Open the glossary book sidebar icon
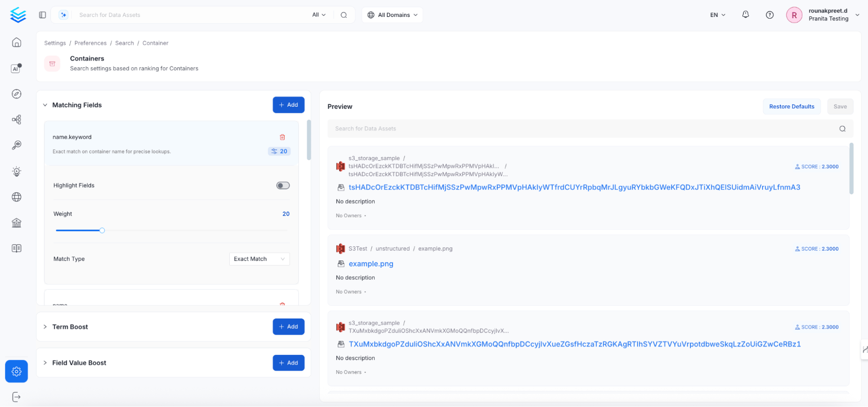The width and height of the screenshot is (868, 407). pyautogui.click(x=17, y=248)
